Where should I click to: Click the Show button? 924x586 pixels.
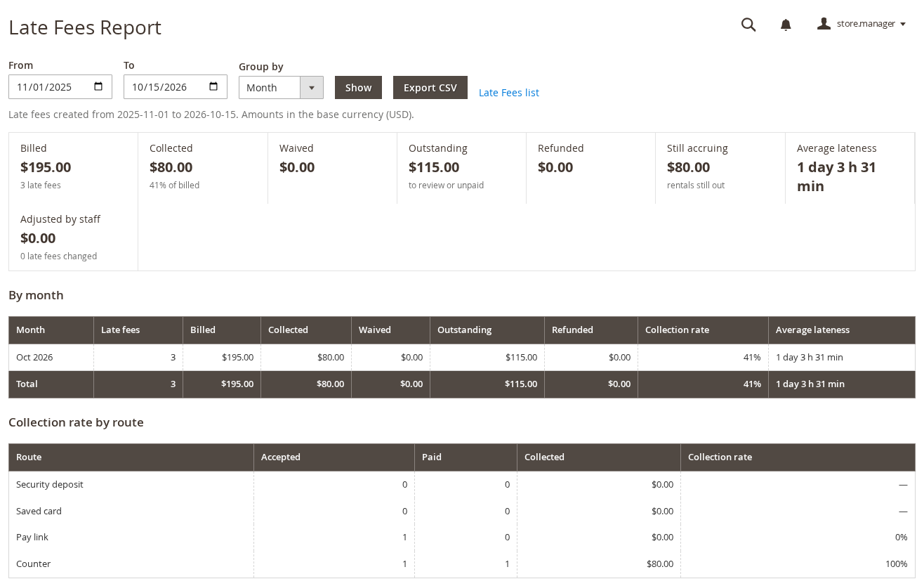[358, 87]
